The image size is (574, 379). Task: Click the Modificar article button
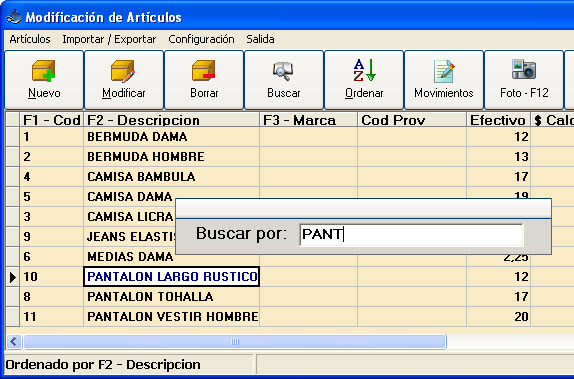(x=124, y=80)
